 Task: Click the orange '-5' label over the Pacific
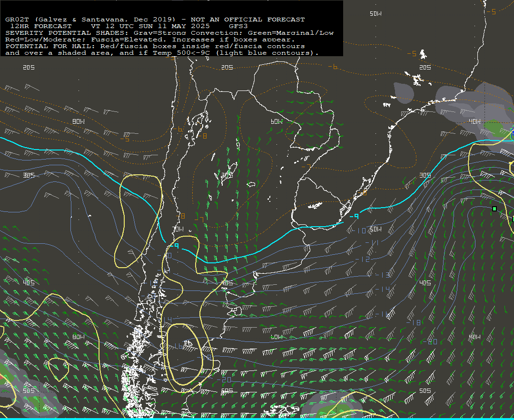point(125,140)
